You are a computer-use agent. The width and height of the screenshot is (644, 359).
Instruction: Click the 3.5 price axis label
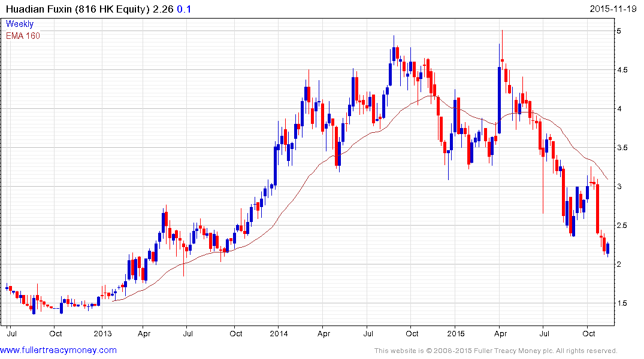(622, 148)
